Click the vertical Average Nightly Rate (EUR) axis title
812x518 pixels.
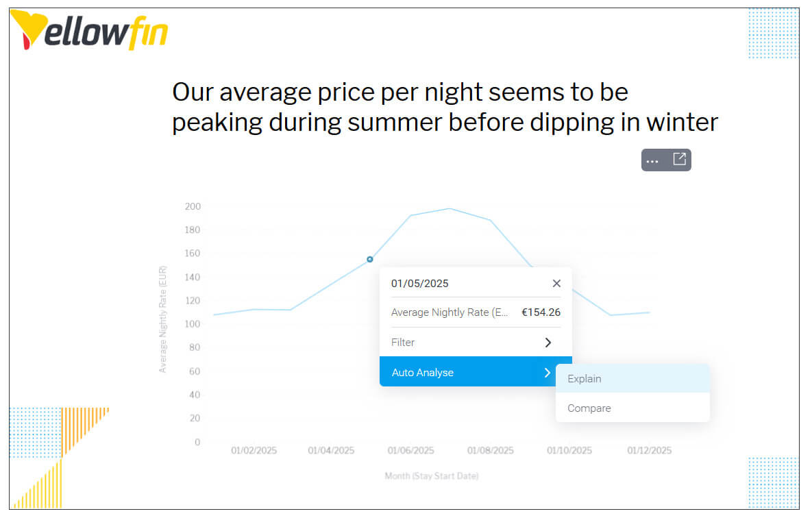[x=163, y=319]
